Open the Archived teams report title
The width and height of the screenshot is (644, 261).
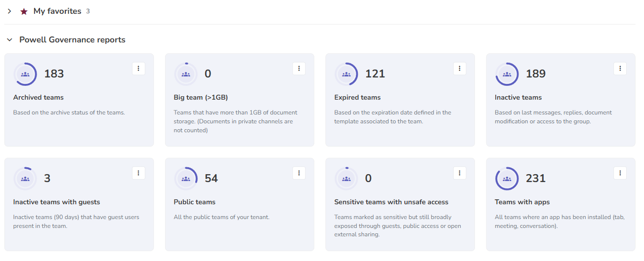click(x=39, y=97)
